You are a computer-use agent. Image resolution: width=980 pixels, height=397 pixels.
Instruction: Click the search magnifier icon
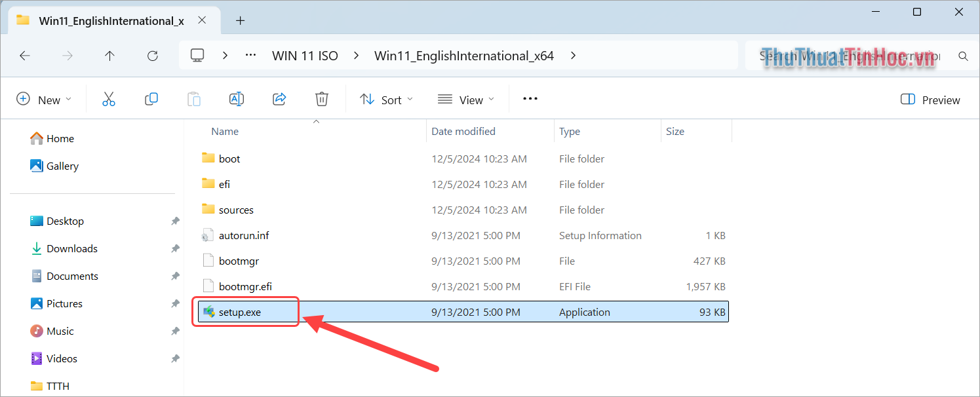coord(963,56)
